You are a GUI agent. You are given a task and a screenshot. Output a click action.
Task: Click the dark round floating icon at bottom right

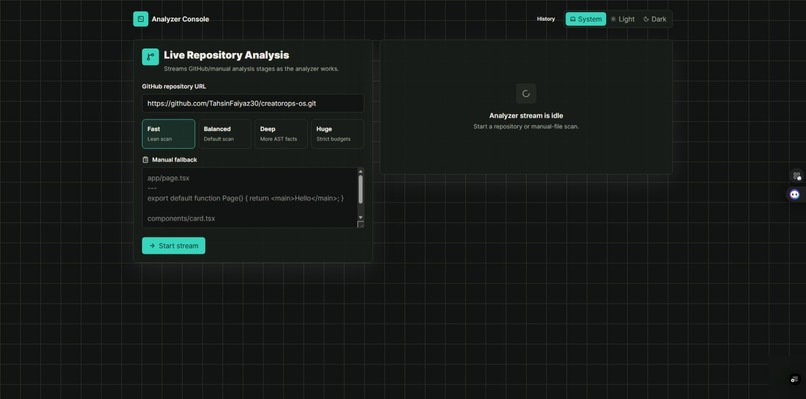click(x=795, y=379)
